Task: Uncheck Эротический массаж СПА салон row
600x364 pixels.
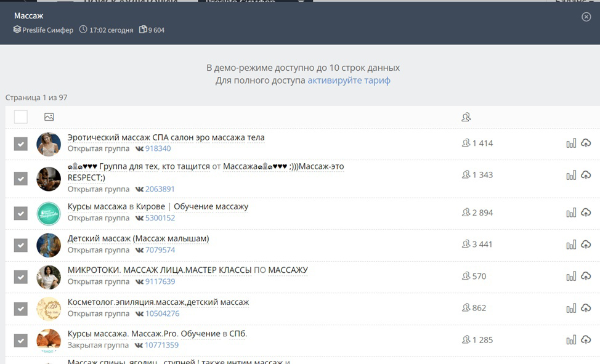Action: coord(21,144)
